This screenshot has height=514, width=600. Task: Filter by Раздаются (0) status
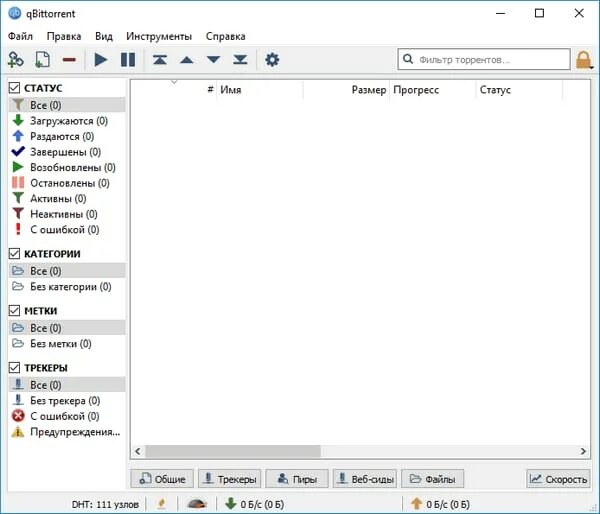[67, 136]
